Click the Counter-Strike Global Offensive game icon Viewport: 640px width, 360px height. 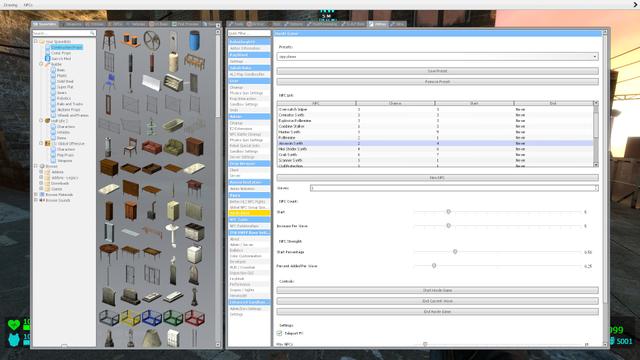click(47, 144)
